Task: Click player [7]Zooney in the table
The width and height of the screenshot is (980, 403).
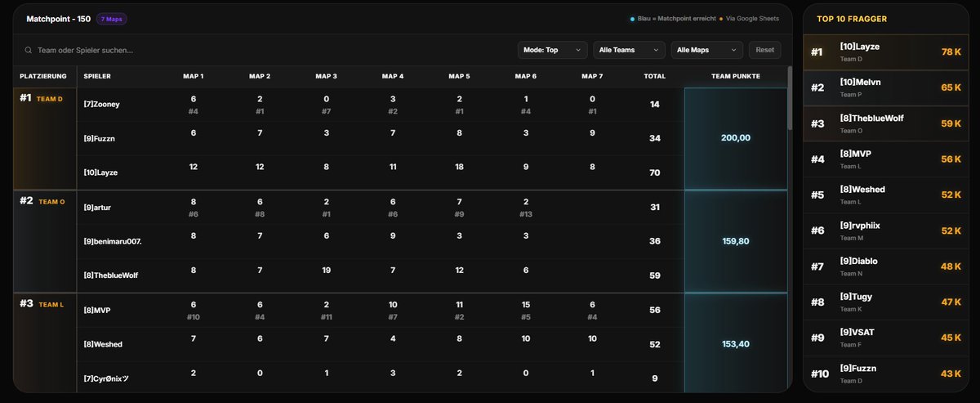Action: coord(101,104)
